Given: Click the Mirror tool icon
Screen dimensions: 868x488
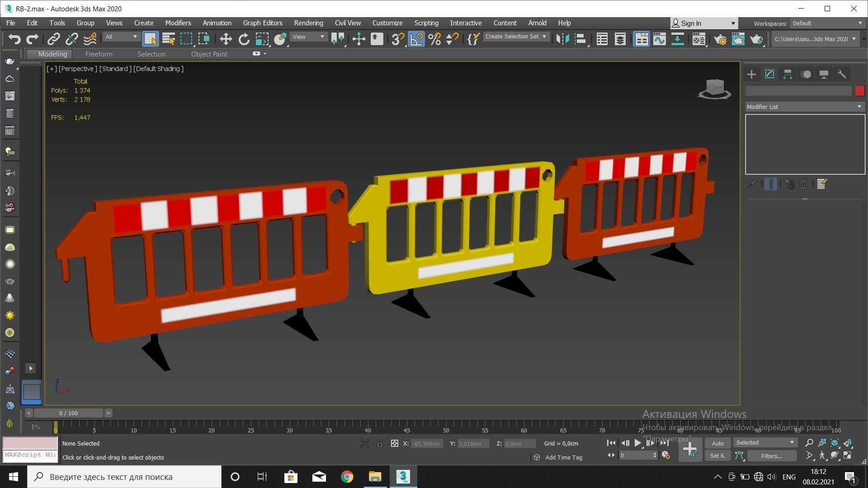Looking at the screenshot, I should coord(562,39).
